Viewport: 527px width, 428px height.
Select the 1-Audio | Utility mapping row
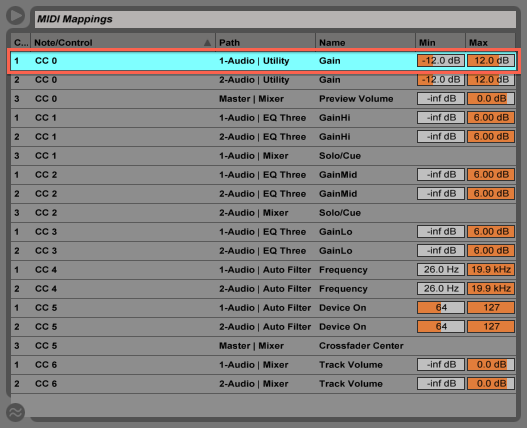(x=264, y=61)
